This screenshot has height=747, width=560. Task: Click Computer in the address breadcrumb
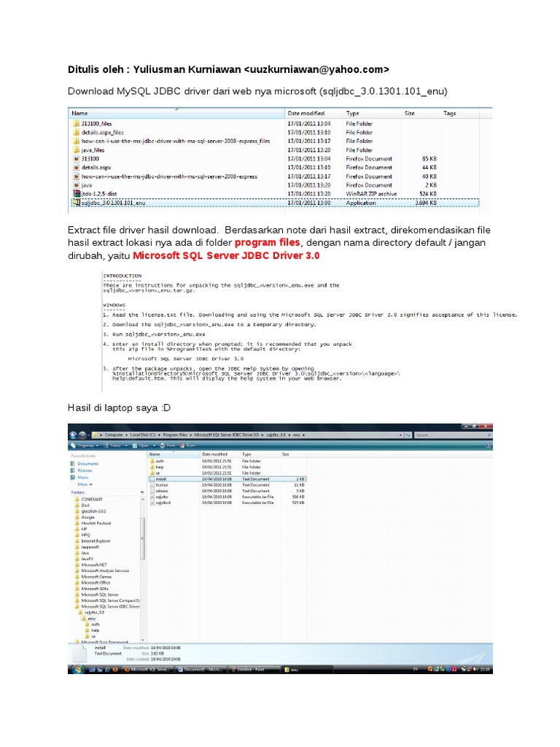coord(113,435)
